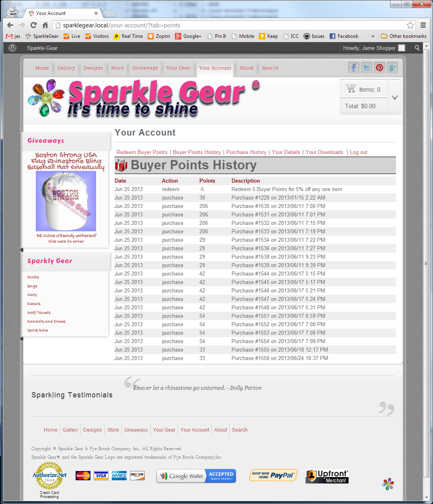Screen dimensions: 433x504
Task: Click the WordPress logo in admin bar
Action: click(12, 48)
